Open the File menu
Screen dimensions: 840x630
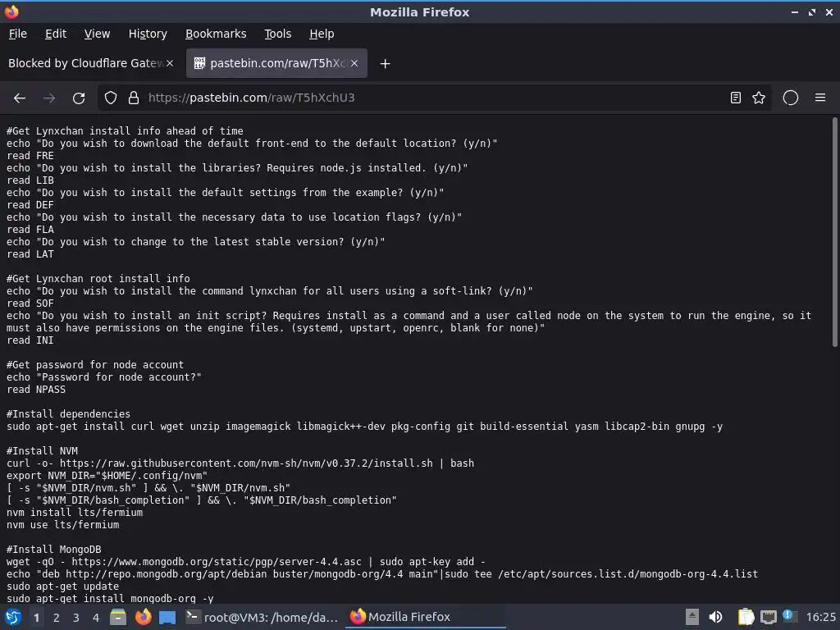tap(18, 34)
